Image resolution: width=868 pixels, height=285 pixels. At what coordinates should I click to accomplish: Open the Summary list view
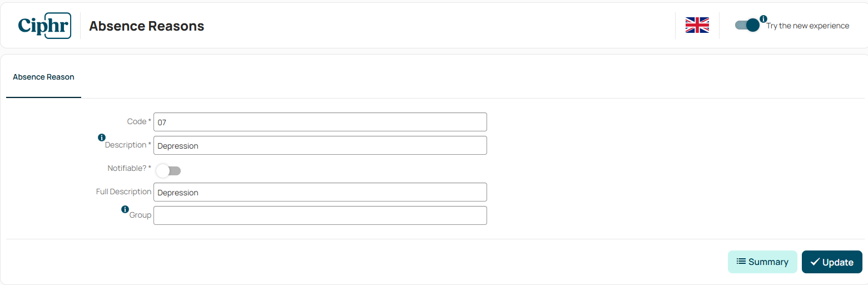click(x=762, y=262)
